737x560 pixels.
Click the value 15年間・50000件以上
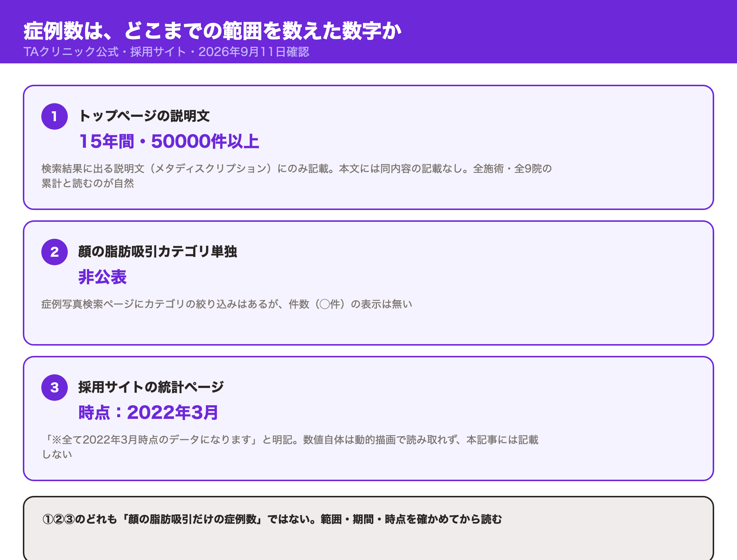[169, 141]
